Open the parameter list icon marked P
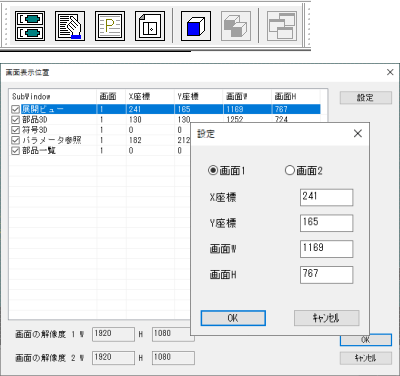This screenshot has height=376, width=400. (x=110, y=26)
